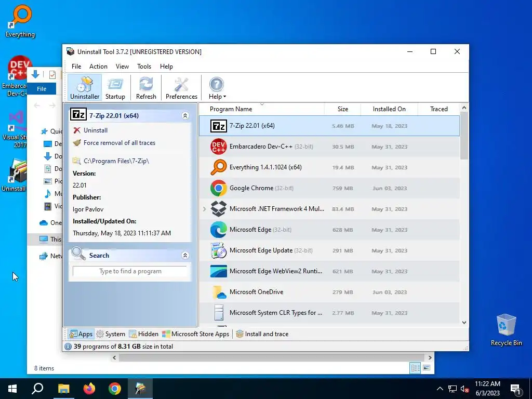The height and width of the screenshot is (399, 532).
Task: Open the notification center icon
Action: tap(515, 389)
